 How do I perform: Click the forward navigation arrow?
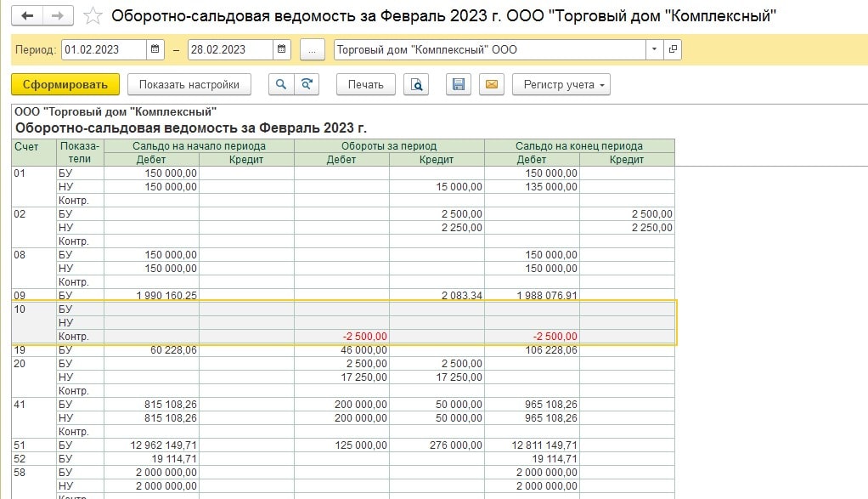click(58, 16)
